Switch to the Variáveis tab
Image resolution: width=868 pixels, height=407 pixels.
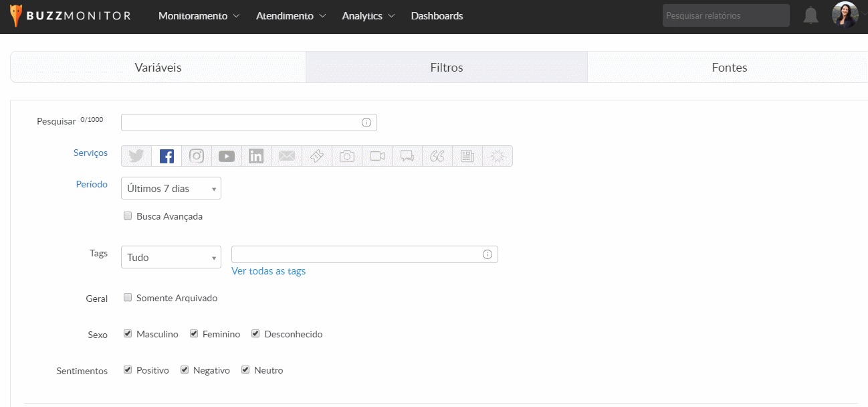(x=158, y=68)
